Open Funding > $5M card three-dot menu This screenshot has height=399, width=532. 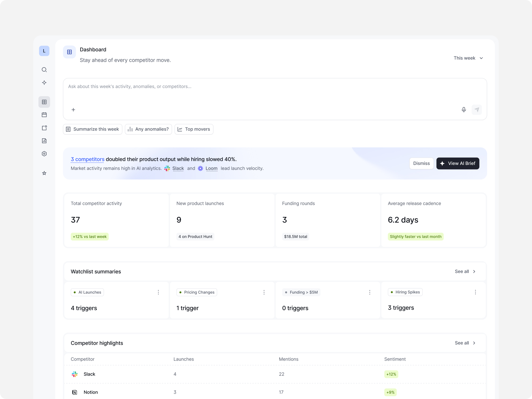point(369,292)
